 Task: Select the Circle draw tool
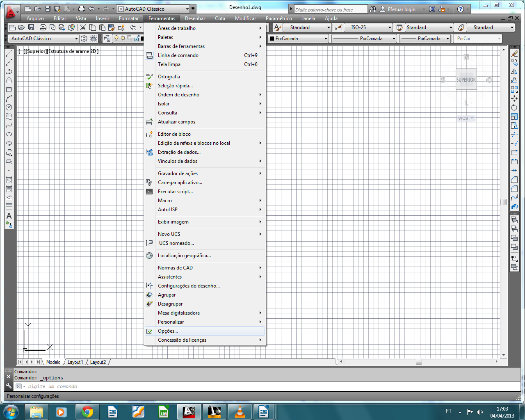pos(9,107)
